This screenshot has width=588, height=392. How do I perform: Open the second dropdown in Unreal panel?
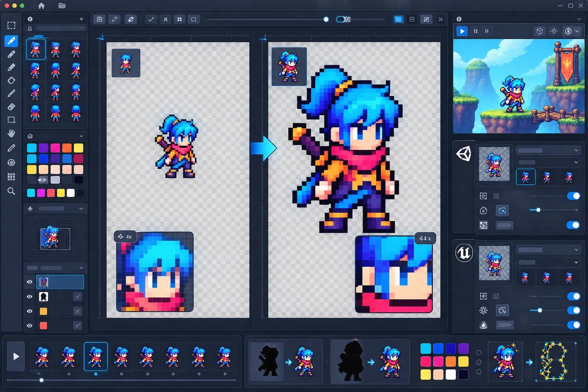(x=548, y=262)
